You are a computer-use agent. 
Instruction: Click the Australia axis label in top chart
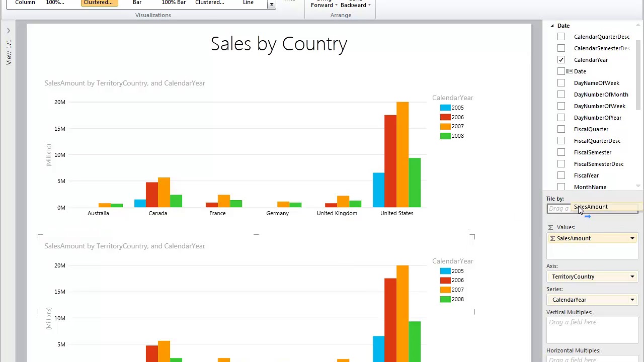[x=98, y=213]
